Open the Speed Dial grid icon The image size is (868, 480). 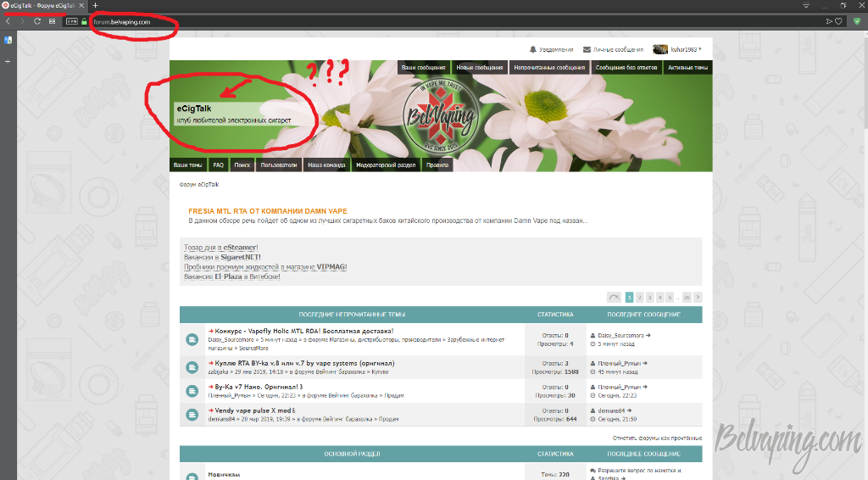coord(52,21)
